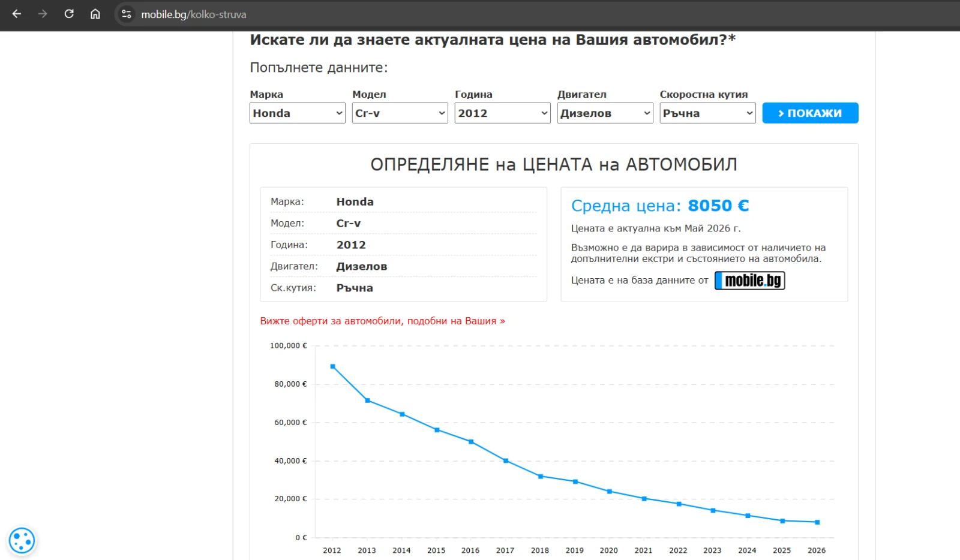Select the 2022 data point on chart

679,504
